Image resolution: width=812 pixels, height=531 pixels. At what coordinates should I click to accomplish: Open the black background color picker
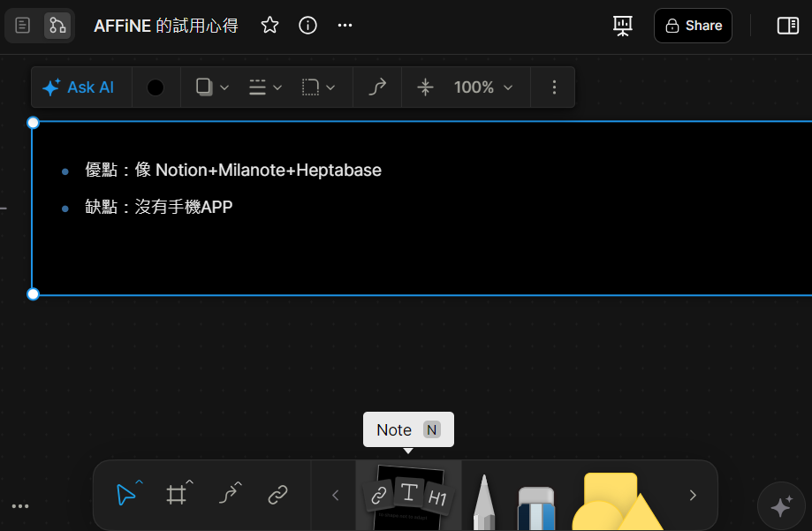coord(156,87)
